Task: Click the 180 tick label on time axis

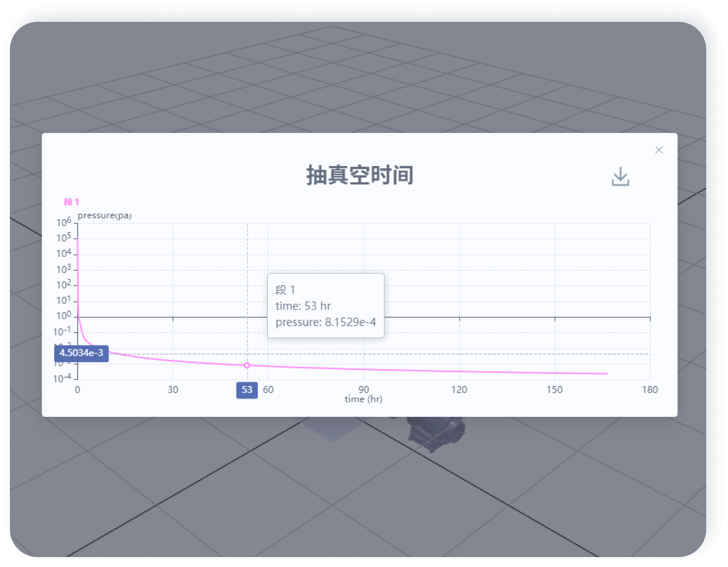Action: [x=650, y=390]
